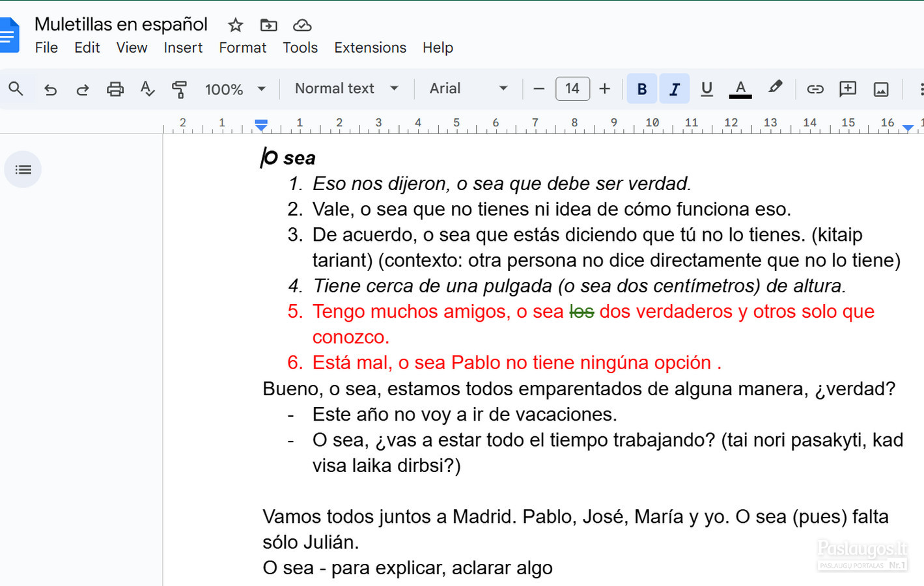Open the Edit menu
924x586 pixels.
[87, 48]
